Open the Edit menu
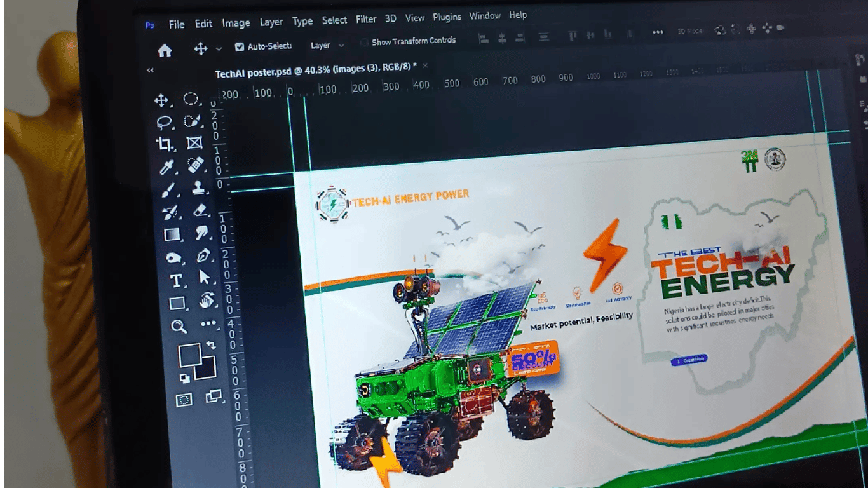The width and height of the screenshot is (868, 488). point(203,24)
